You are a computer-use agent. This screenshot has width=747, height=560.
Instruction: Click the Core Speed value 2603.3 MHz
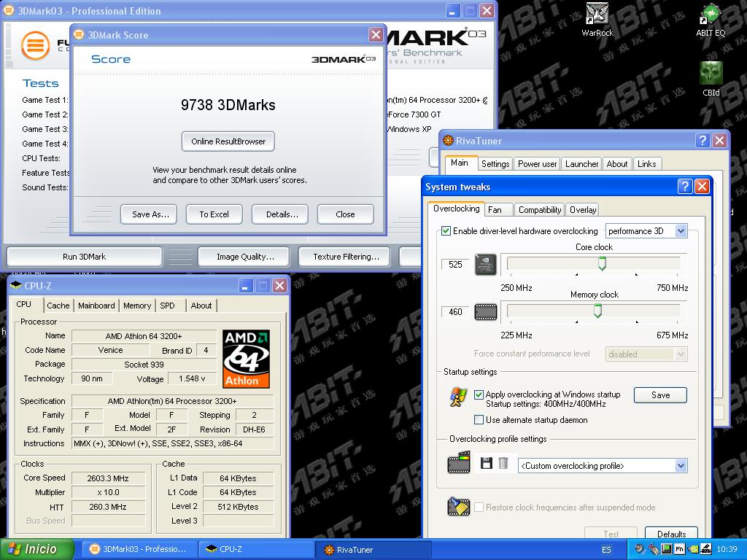tap(108, 478)
